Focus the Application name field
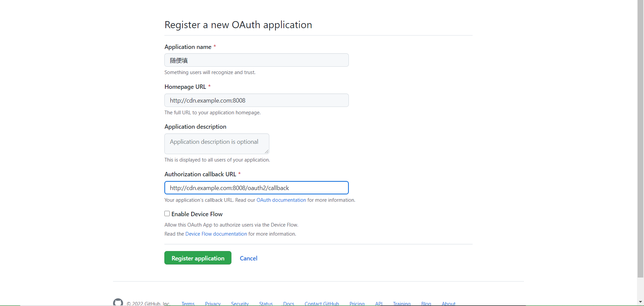 pos(256,60)
